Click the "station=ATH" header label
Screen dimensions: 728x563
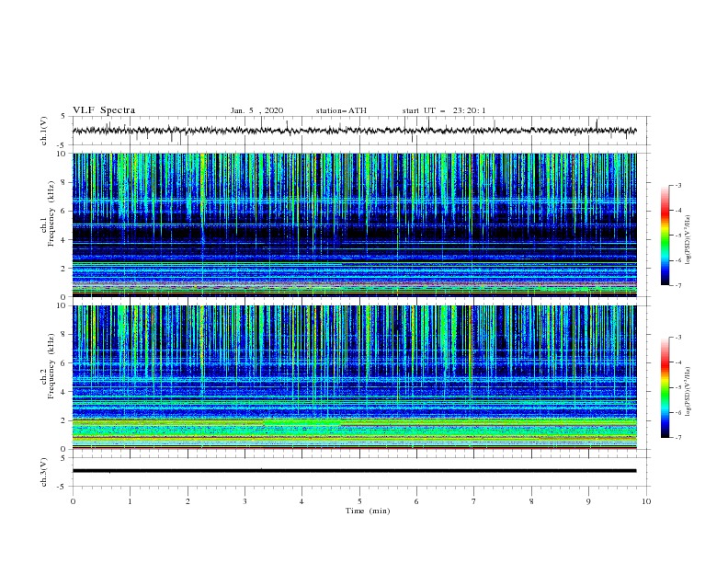pos(341,110)
